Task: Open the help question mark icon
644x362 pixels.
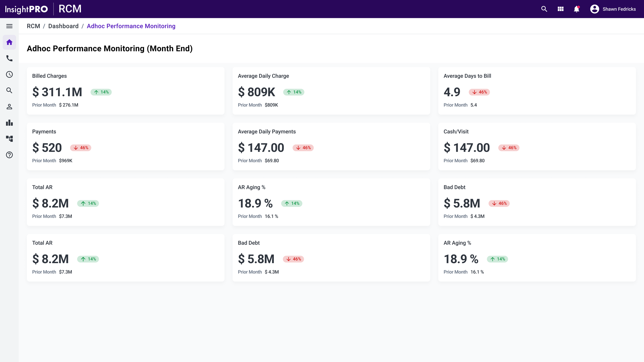Action: pyautogui.click(x=9, y=155)
